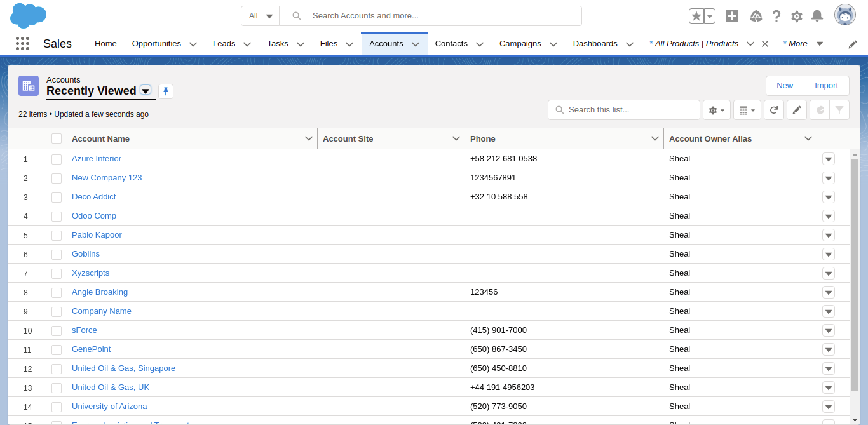
Task: Open the Phone column menu
Action: 655,138
